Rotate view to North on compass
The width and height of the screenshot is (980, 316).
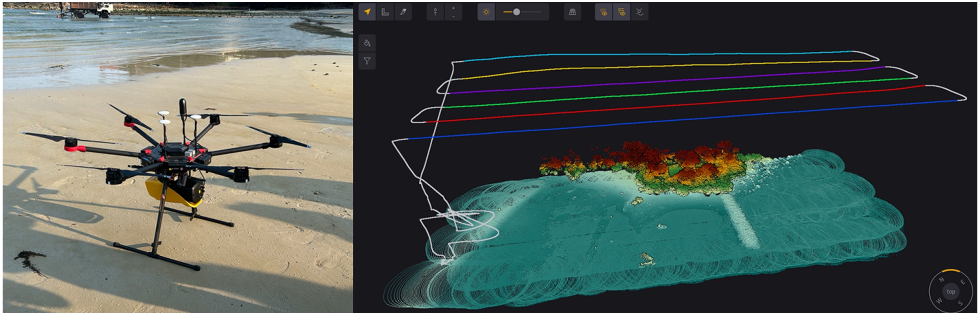[941, 279]
